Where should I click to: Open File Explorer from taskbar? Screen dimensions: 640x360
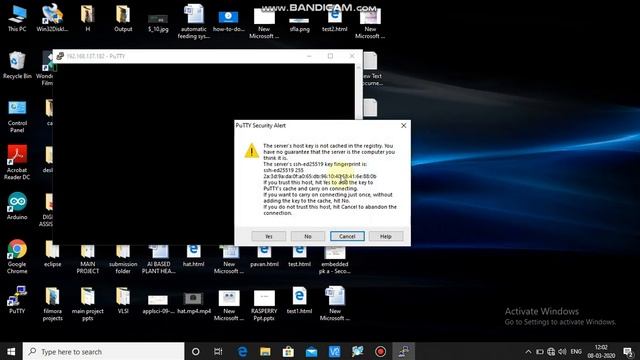[265, 351]
